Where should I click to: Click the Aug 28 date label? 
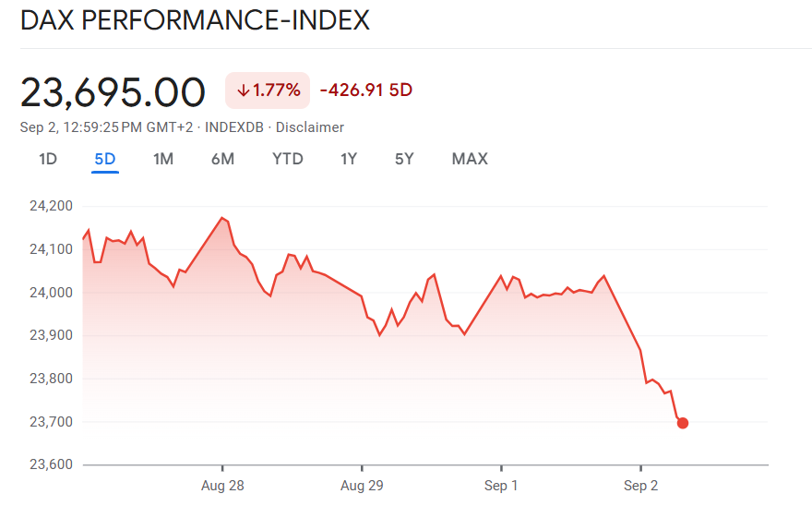222,486
